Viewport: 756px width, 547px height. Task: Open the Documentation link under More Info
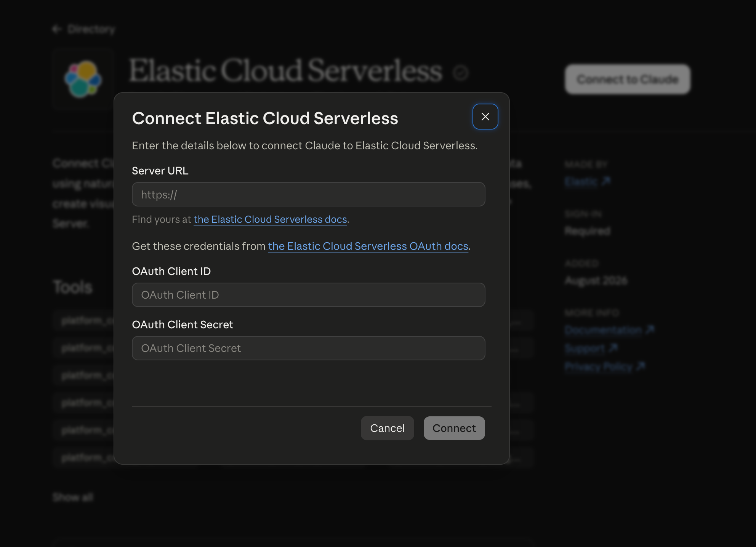coord(609,329)
